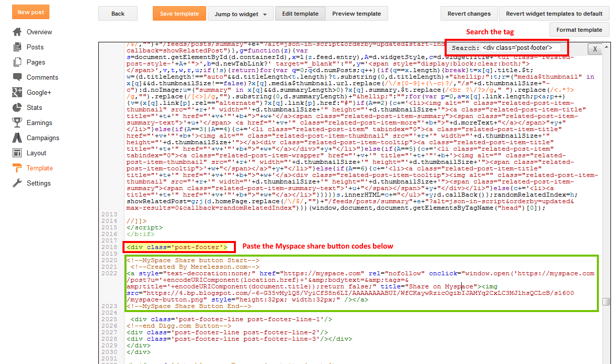Save the template
The height and width of the screenshot is (364, 615).
(179, 14)
